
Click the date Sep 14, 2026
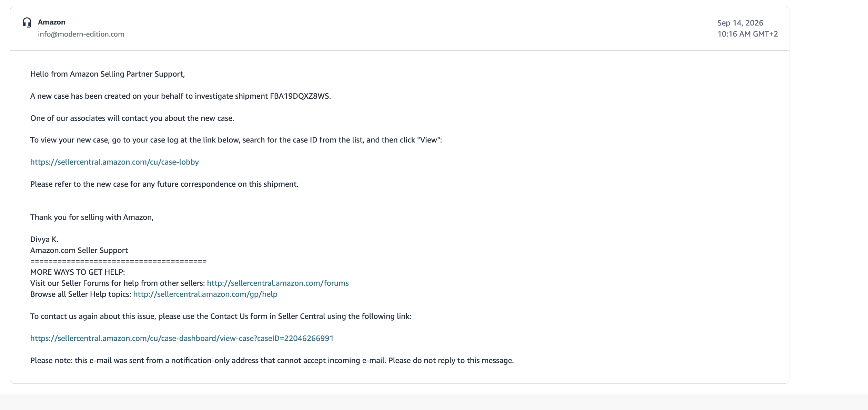[740, 23]
